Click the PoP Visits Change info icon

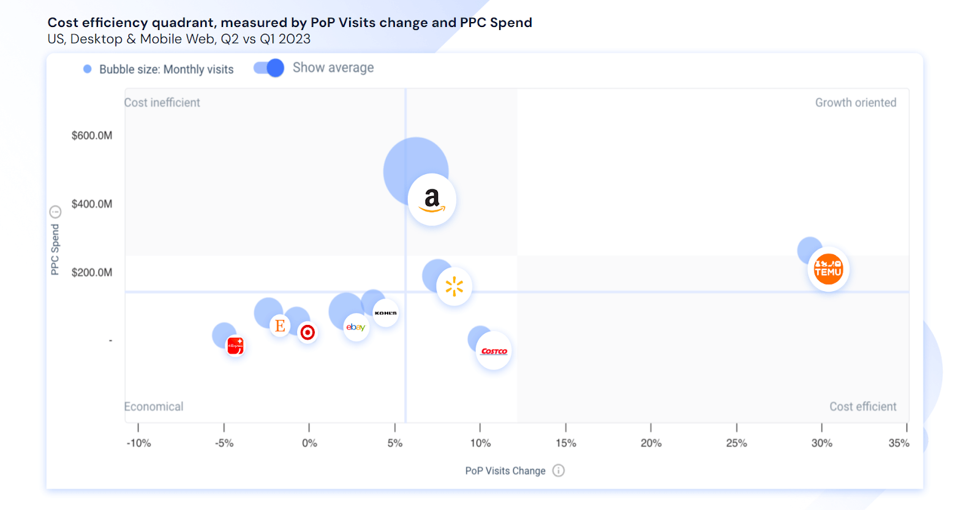[558, 471]
